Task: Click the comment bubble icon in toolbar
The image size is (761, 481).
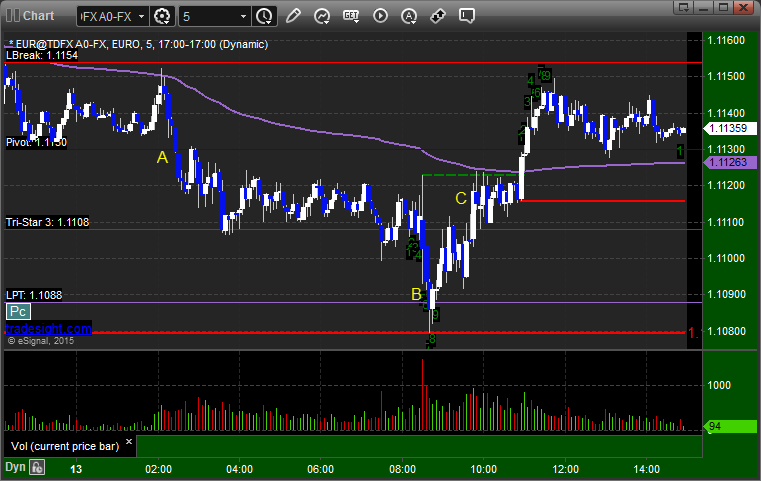Action: tap(467, 16)
